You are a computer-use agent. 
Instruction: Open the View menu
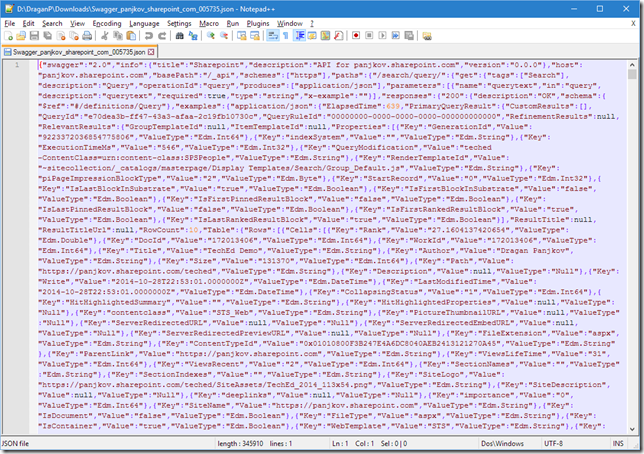tap(77, 23)
